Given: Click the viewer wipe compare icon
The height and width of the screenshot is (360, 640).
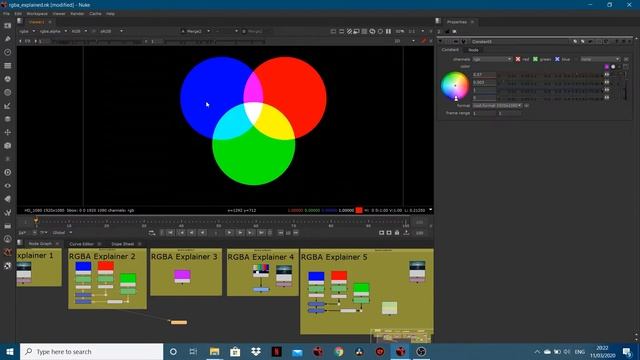Looking at the screenshot, I should [349, 31].
